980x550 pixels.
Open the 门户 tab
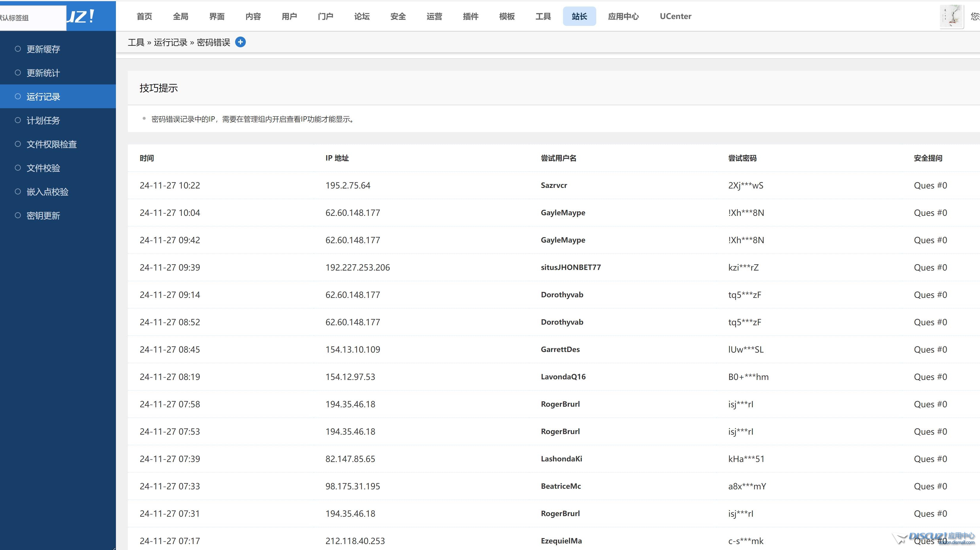pyautogui.click(x=325, y=16)
